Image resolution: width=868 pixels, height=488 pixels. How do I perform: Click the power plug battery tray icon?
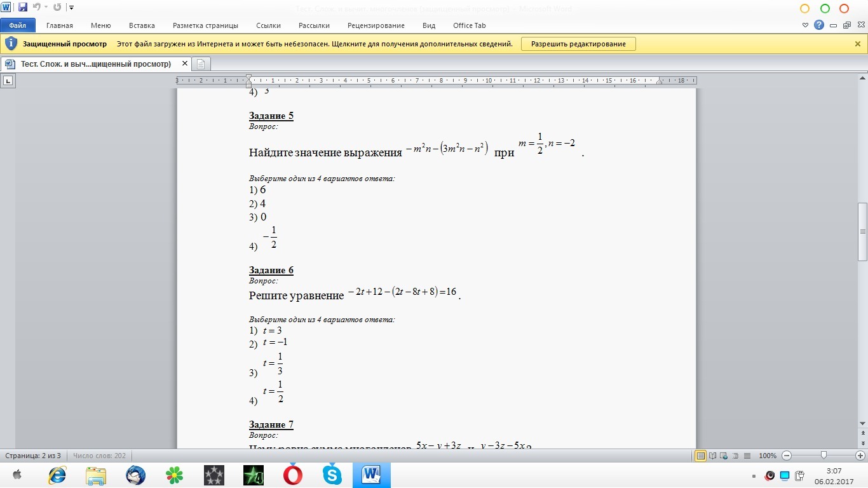click(800, 475)
